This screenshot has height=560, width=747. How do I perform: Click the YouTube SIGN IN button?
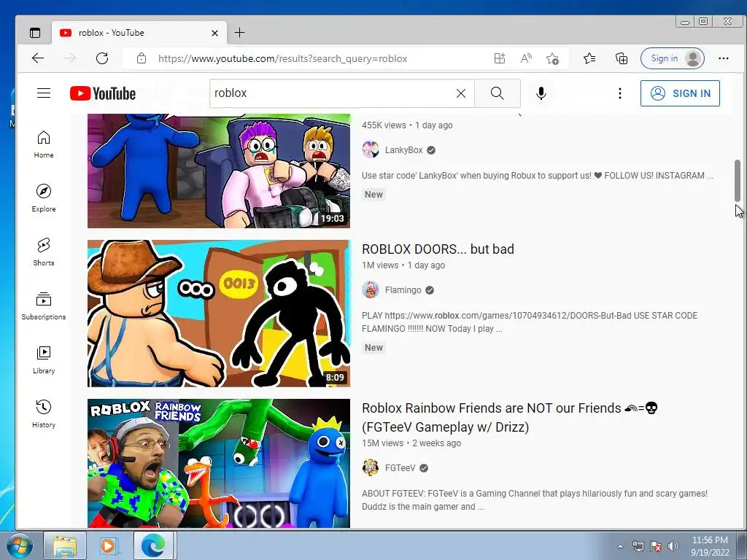(680, 93)
